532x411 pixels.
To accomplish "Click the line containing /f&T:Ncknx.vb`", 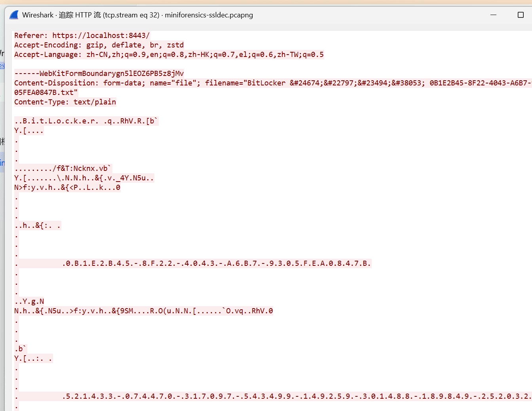I will [63, 169].
